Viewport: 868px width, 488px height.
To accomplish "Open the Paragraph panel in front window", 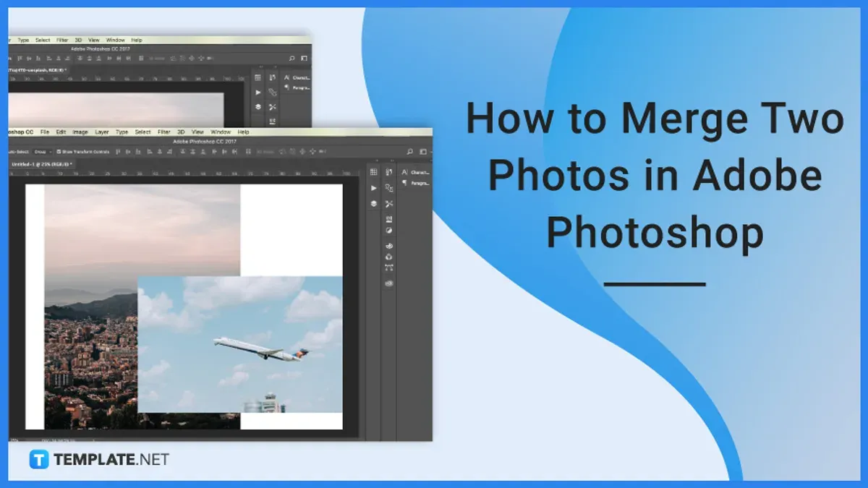I will click(417, 183).
